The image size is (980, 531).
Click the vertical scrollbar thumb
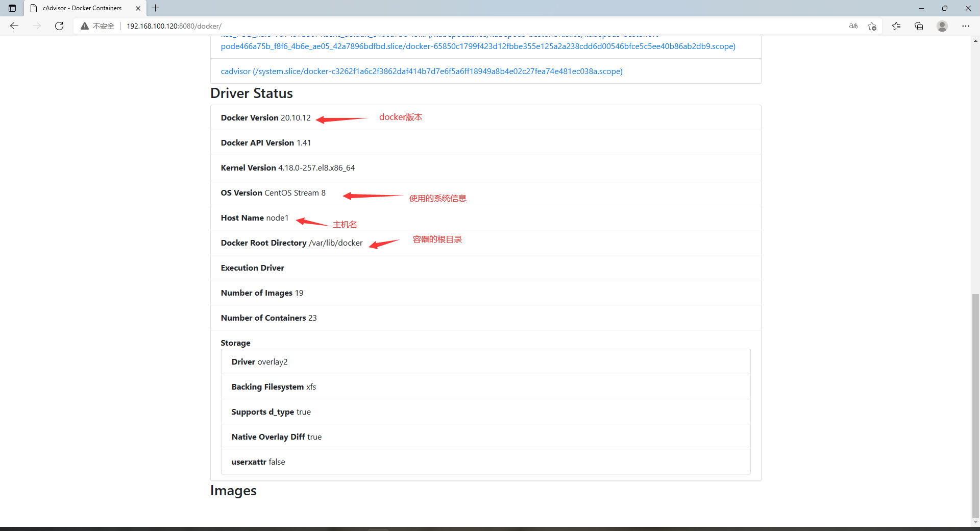point(975,406)
